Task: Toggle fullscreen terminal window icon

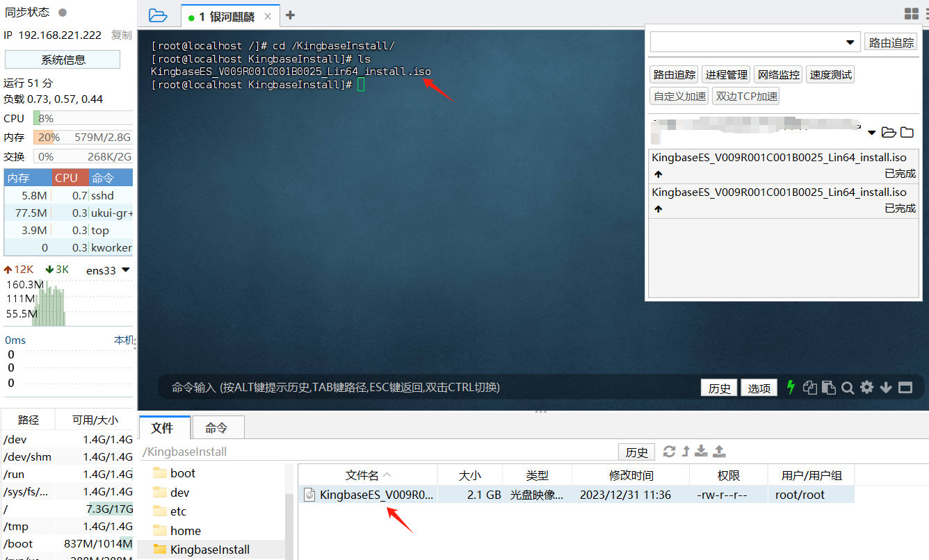Action: [905, 388]
